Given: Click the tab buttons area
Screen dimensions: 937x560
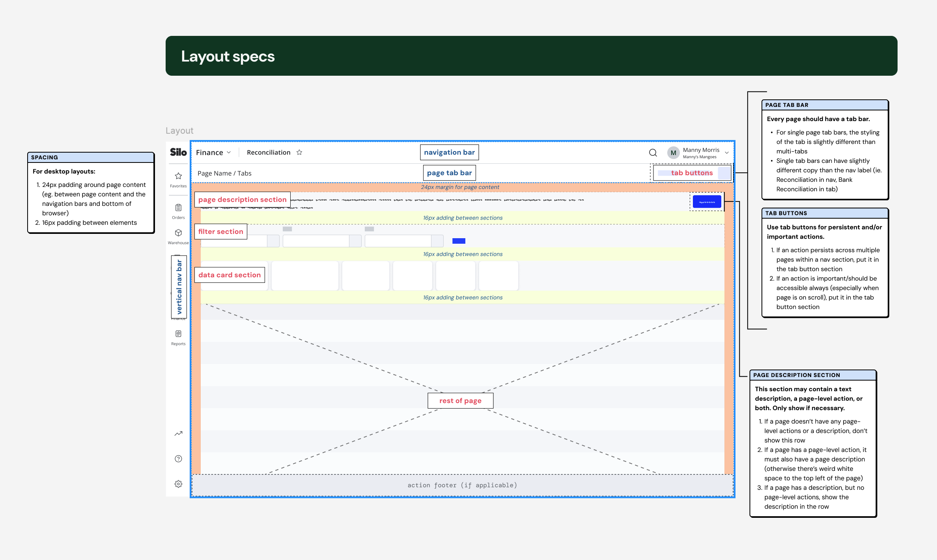Looking at the screenshot, I should [692, 173].
